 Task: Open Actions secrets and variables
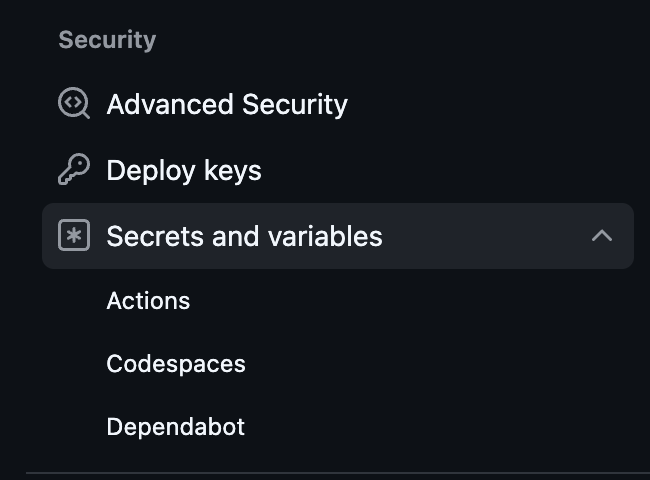(148, 300)
